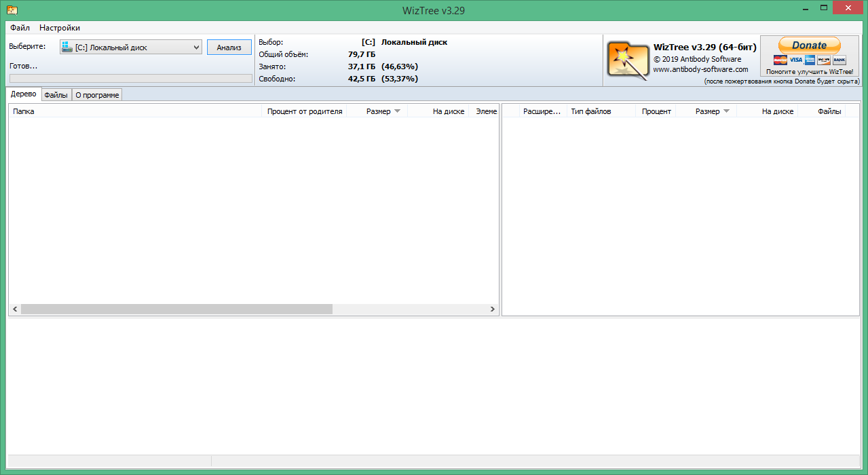Open the drive selection dropdown
The height and width of the screenshot is (475, 868).
point(196,47)
